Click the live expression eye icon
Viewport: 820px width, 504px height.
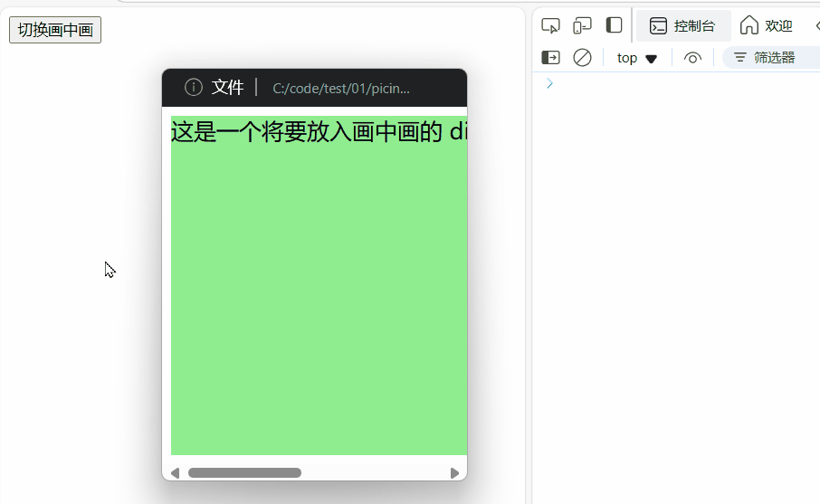click(692, 58)
